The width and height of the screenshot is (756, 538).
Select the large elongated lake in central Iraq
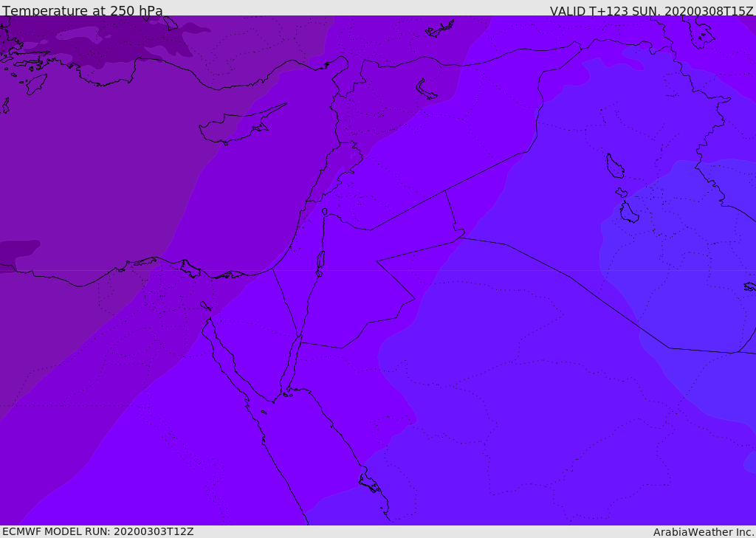pos(614,166)
